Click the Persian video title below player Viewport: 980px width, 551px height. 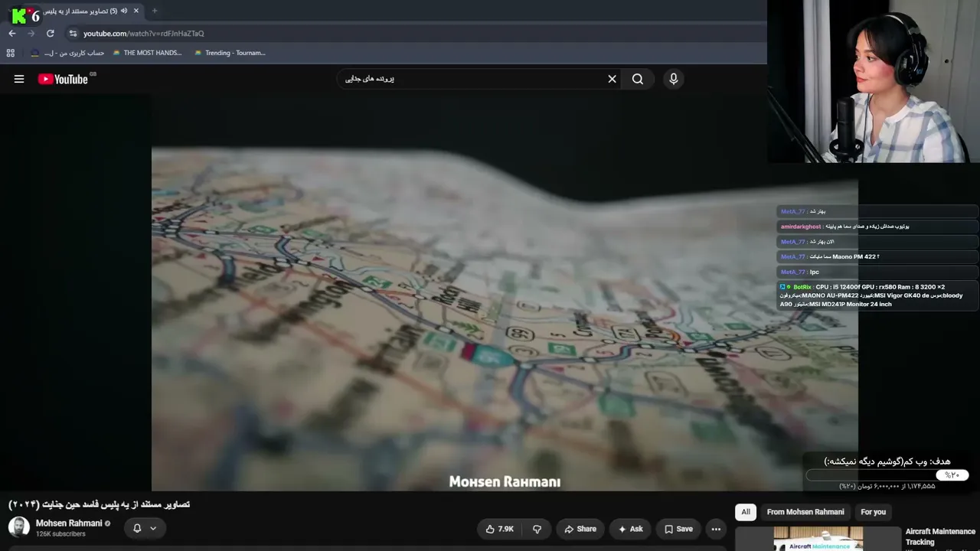(x=99, y=504)
